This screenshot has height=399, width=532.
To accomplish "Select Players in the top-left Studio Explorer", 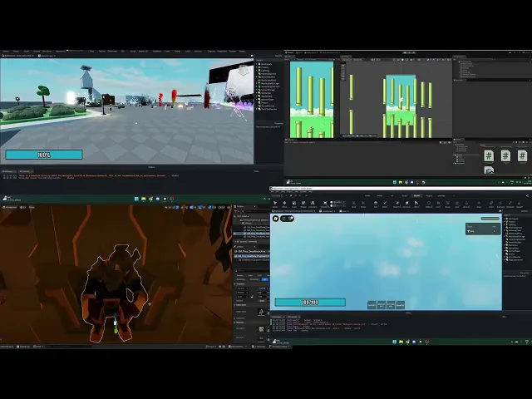I will pyautogui.click(x=264, y=67).
